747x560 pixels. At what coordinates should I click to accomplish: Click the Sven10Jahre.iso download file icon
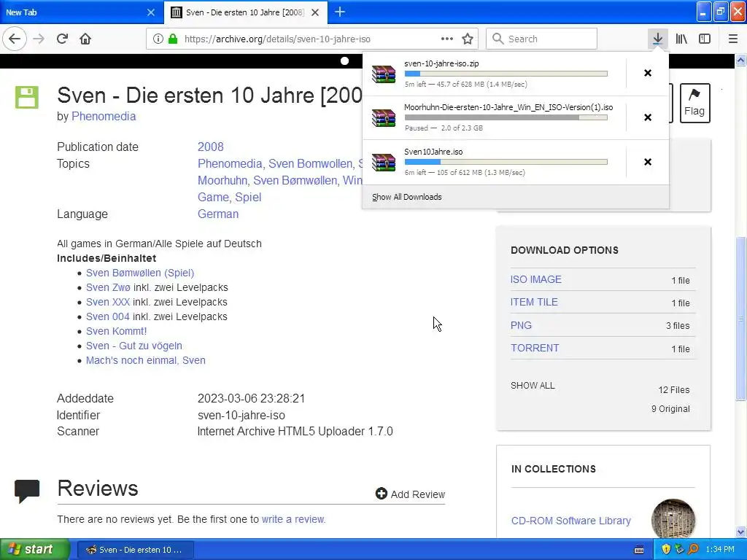(x=384, y=162)
